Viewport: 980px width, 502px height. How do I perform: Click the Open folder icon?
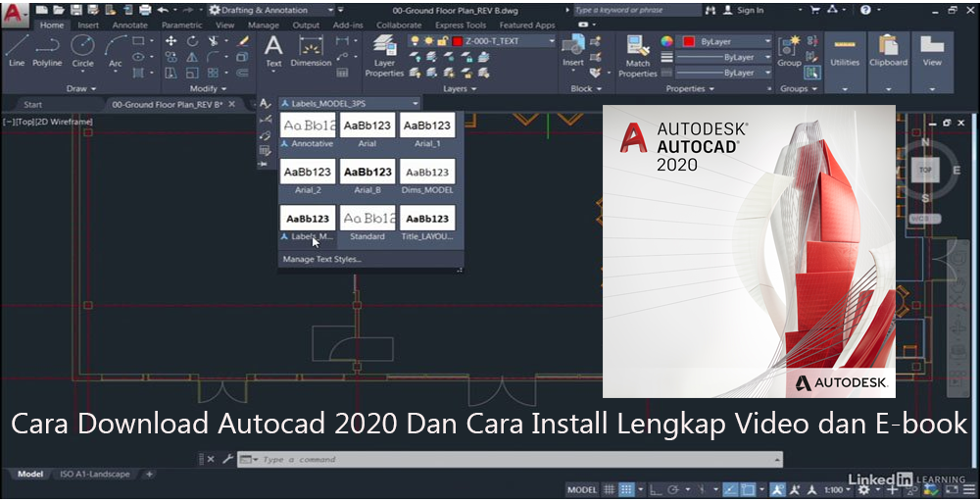coord(59,10)
